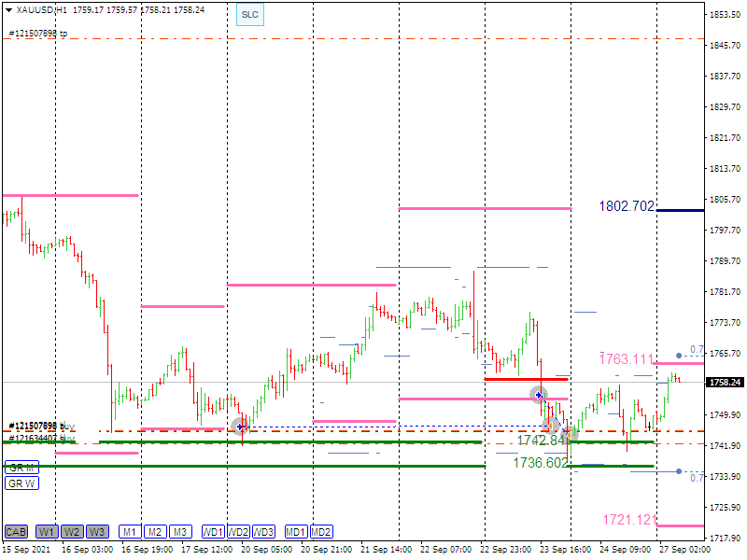Screen dimensions: 747x560
Task: Click the blue buy arrow marker near 20 Sep
Action: tap(241, 427)
